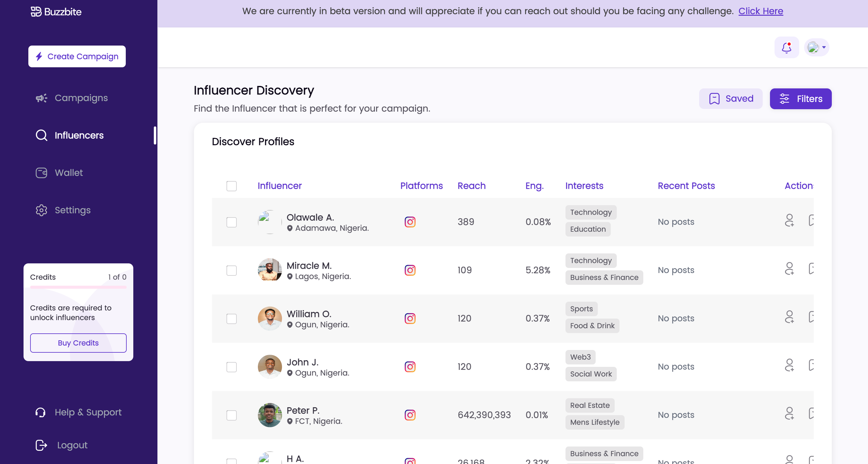Image resolution: width=868 pixels, height=464 pixels.
Task: Open William O. profile thumbnail
Action: coord(270,318)
